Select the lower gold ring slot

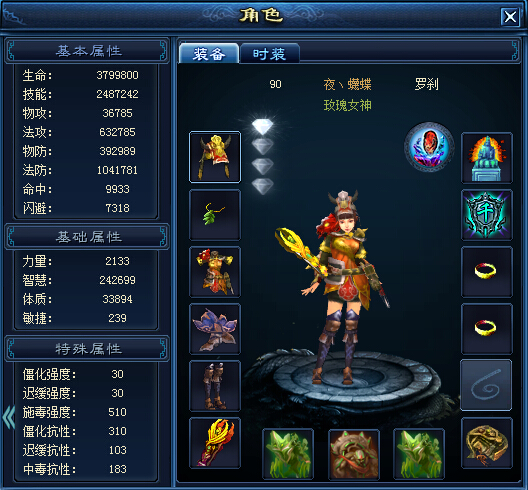pos(487,328)
